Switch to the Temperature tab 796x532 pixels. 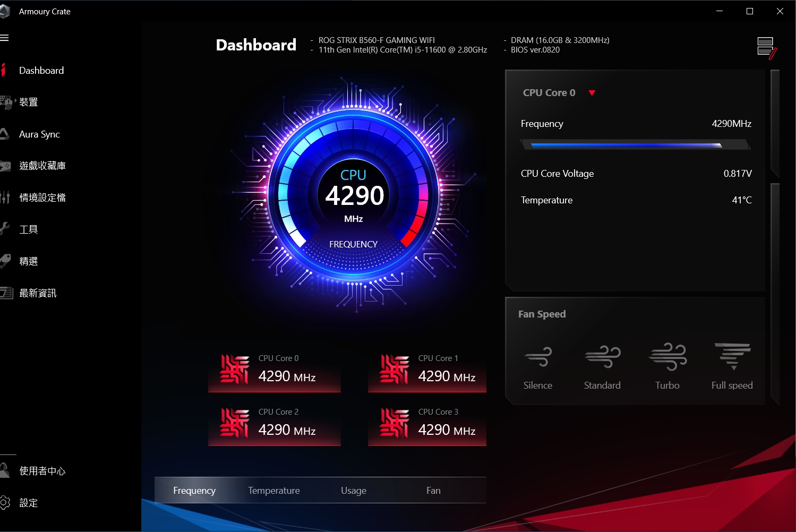click(x=274, y=491)
